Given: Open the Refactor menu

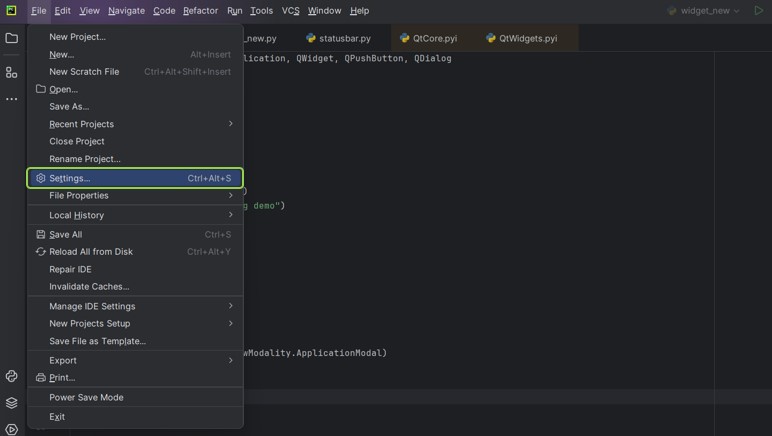Looking at the screenshot, I should click(200, 11).
